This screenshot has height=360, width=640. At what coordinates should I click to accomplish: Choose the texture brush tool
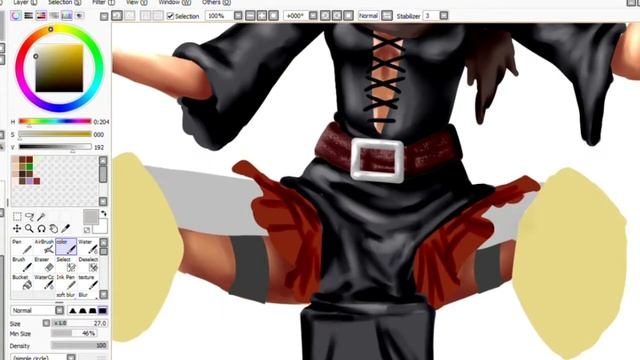pos(88,282)
